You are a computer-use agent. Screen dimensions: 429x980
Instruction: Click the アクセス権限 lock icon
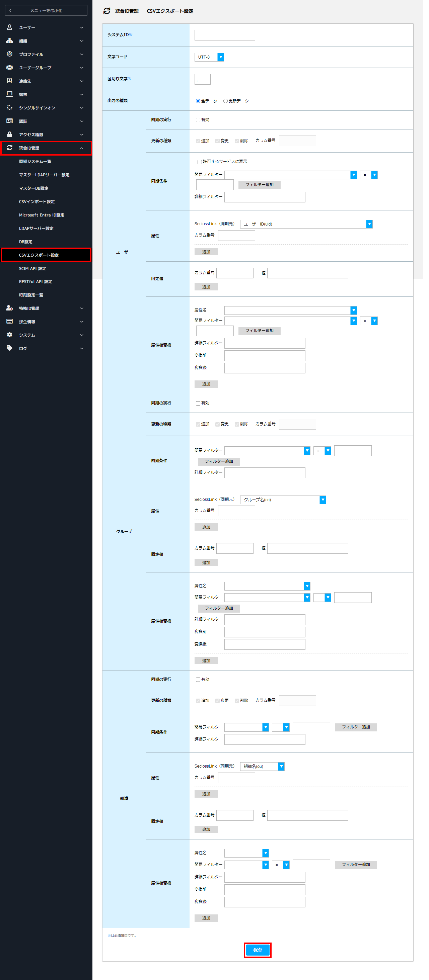9,134
